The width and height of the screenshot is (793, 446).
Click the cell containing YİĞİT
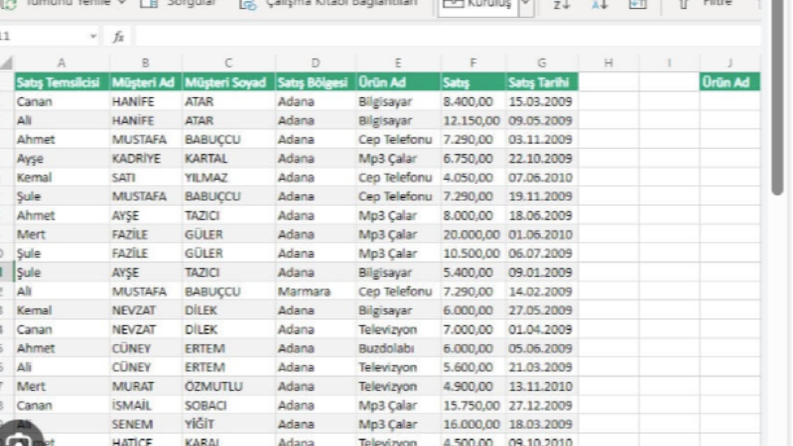coord(229,424)
